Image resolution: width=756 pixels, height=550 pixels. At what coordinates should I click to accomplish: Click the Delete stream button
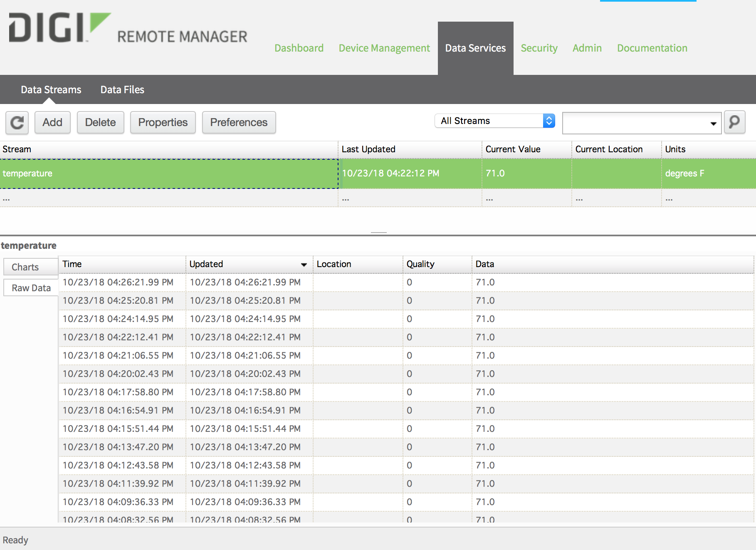point(100,122)
